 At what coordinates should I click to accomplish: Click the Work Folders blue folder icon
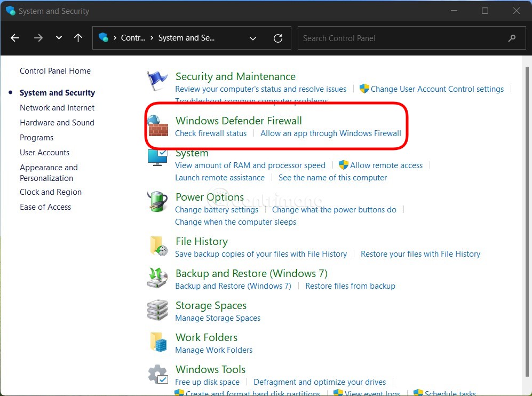[x=157, y=342]
